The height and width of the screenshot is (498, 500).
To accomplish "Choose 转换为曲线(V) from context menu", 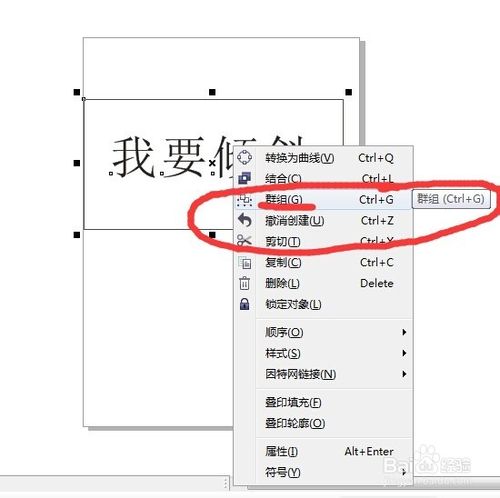I will point(323,158).
